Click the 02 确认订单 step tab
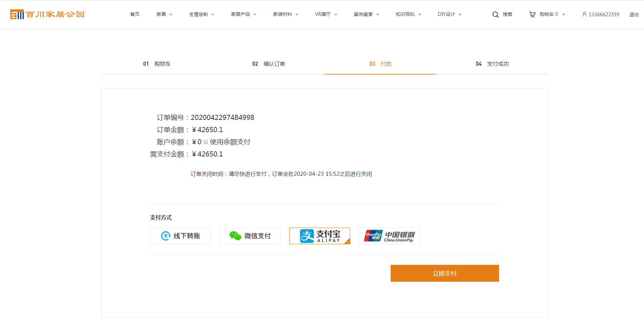 pyautogui.click(x=269, y=64)
